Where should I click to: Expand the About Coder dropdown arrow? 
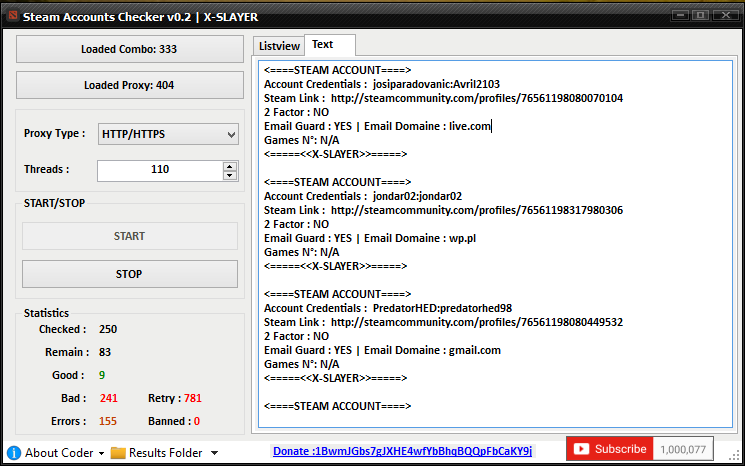pyautogui.click(x=101, y=453)
